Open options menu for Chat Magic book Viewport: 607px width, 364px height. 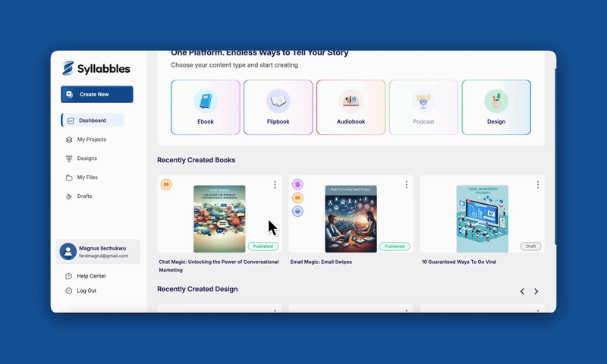(275, 185)
